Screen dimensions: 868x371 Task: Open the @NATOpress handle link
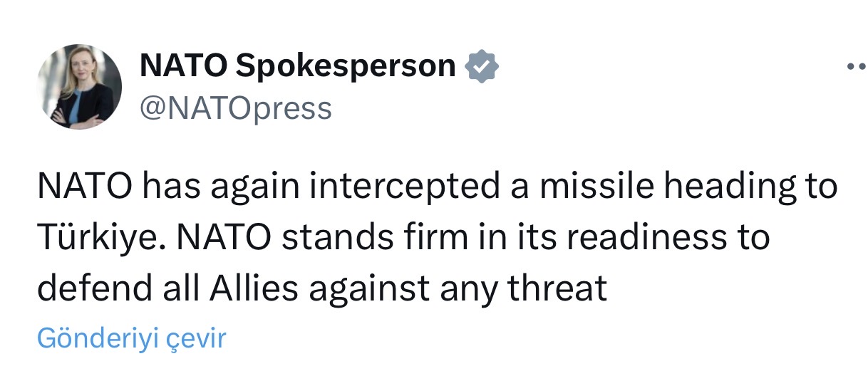[x=235, y=109]
